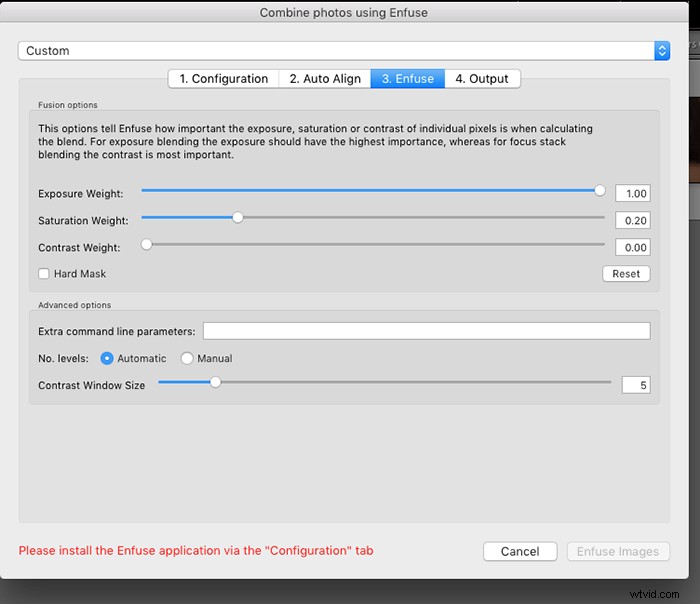
Task: Click the Contrast Weight label
Action: pyautogui.click(x=79, y=248)
